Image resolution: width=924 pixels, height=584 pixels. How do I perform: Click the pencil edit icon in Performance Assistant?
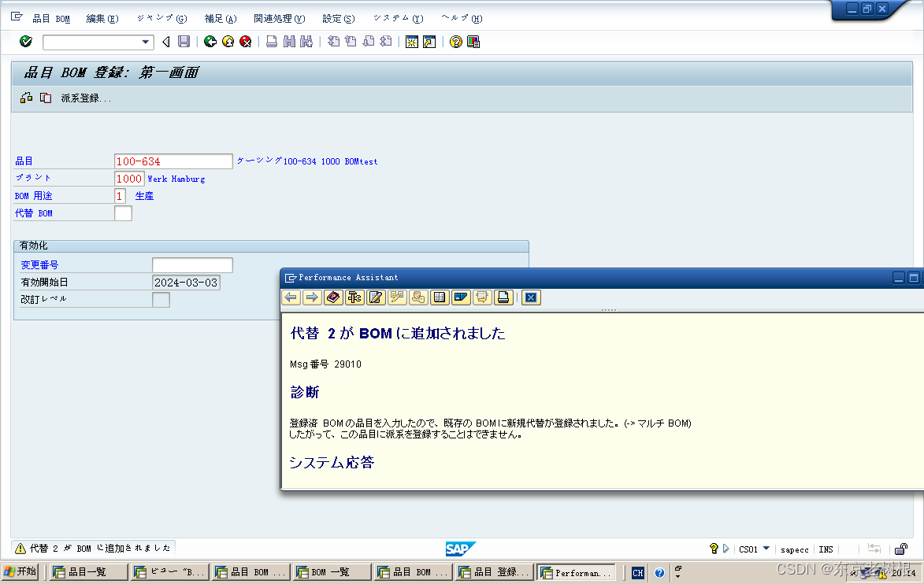(376, 298)
